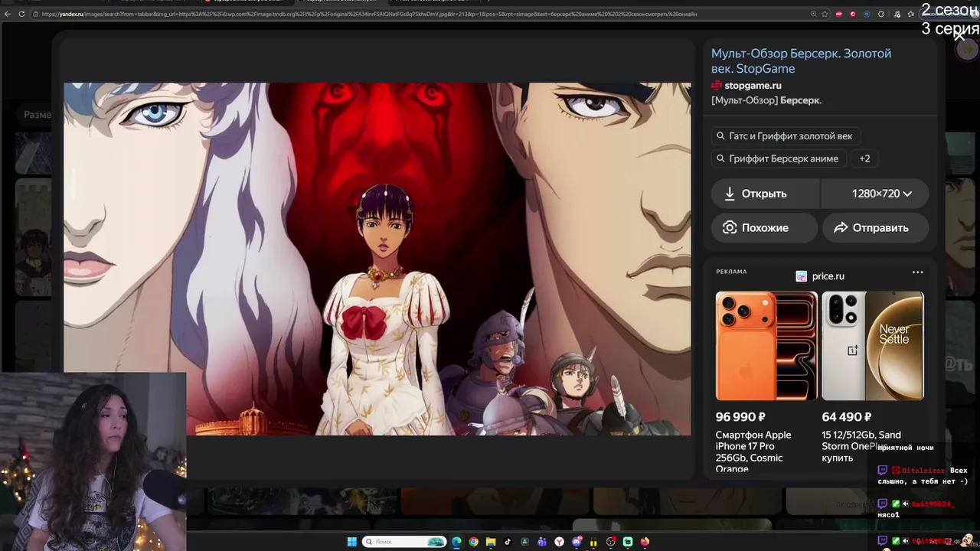This screenshot has width=980, height=551.
Task: Click the camera lens icon in "Похожие"
Action: (x=730, y=227)
